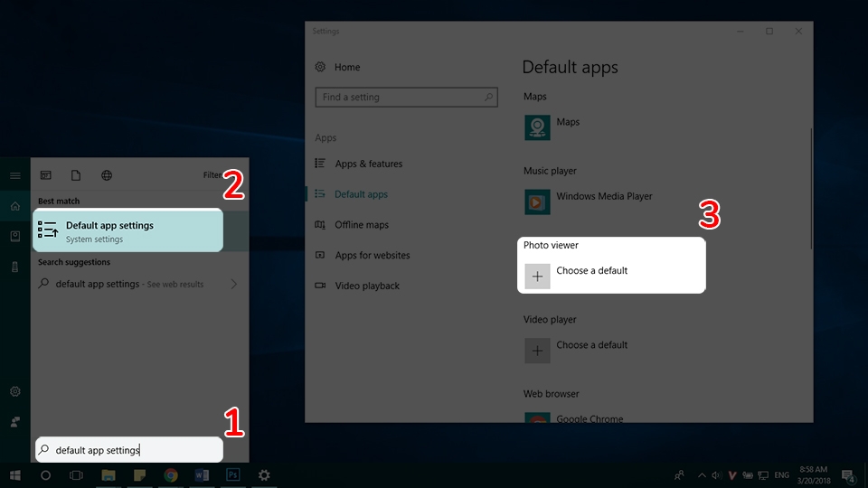Viewport: 868px width, 488px height.
Task: Show hidden system tray icons
Action: 702,475
